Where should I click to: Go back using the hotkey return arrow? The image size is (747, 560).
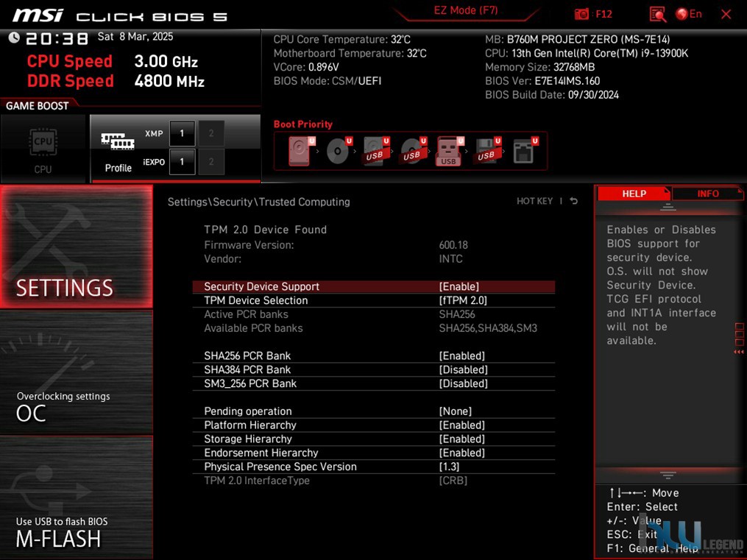573,201
